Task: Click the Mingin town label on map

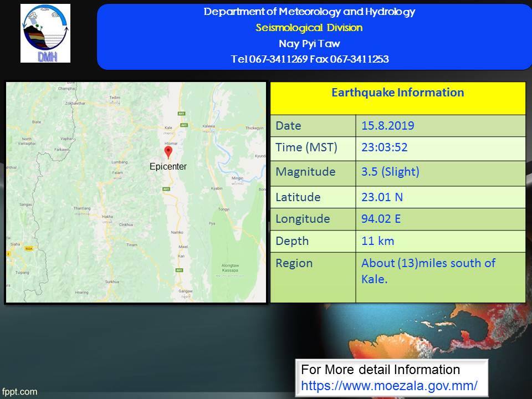Action: pyautogui.click(x=238, y=178)
